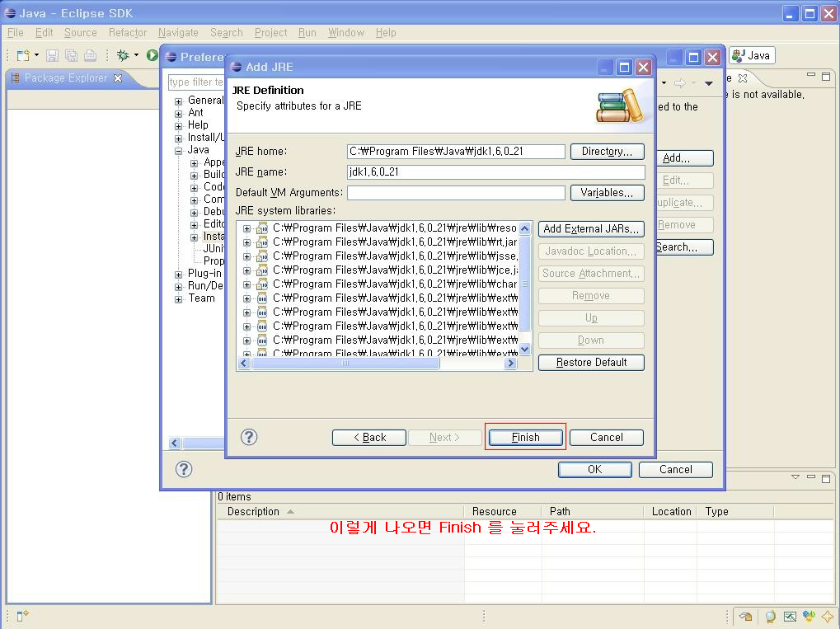
Task: Click the Save All toolbar icon
Action: 71,55
